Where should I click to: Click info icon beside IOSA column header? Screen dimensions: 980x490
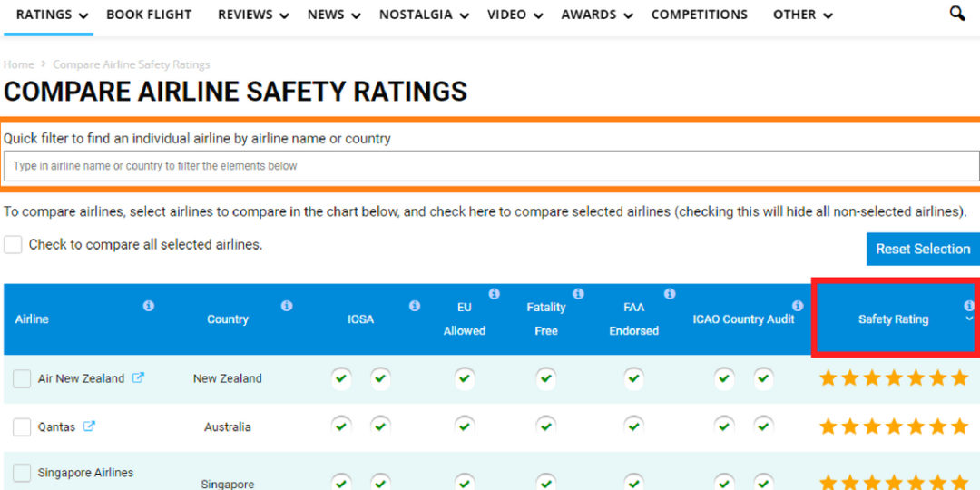tap(415, 306)
